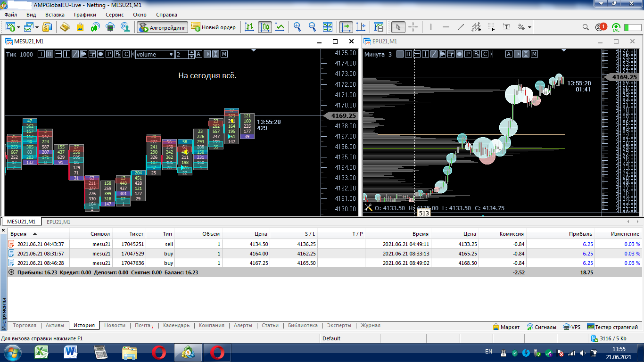
Task: Toggle the M button in MESU21 chart panel
Action: pos(224,54)
